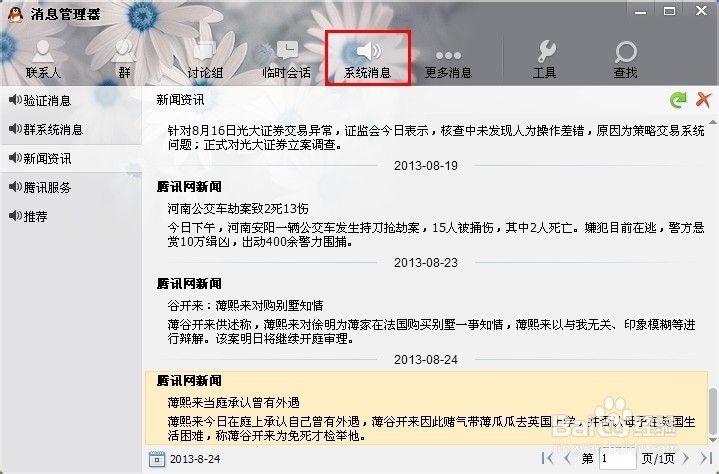This screenshot has width=719, height=474.
Task: Go to the next page of messages
Action: tap(686, 458)
